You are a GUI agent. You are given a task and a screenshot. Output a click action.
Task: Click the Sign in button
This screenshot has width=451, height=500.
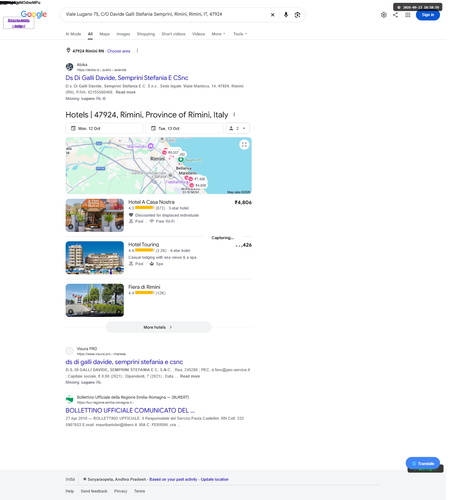[x=428, y=15]
